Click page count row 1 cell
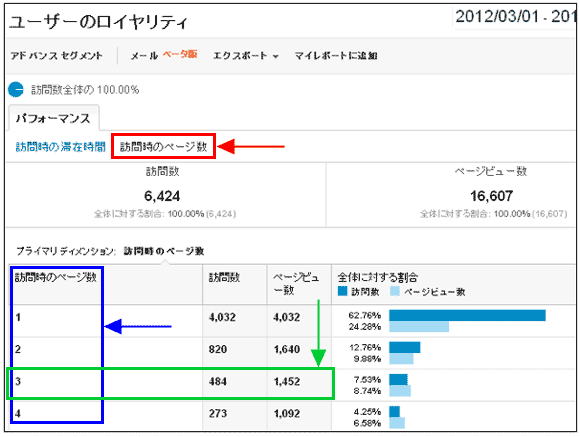The height and width of the screenshot is (437, 580). tap(18, 317)
